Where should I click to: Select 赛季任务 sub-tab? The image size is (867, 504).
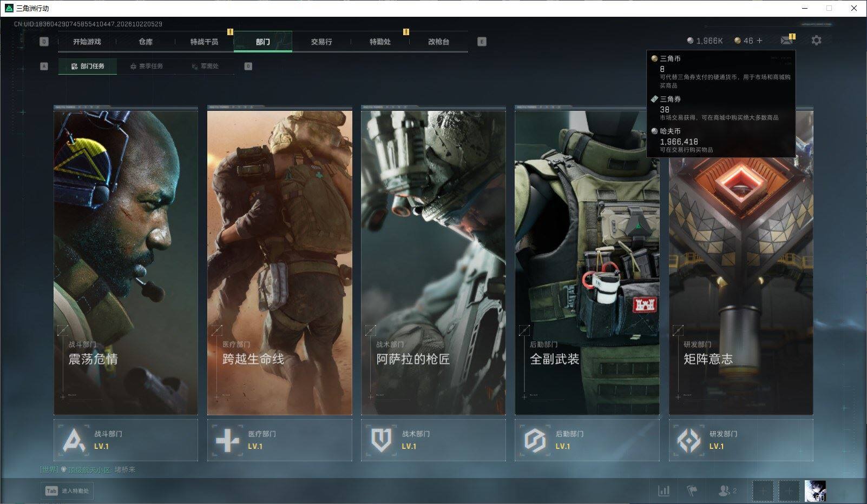[x=146, y=66]
